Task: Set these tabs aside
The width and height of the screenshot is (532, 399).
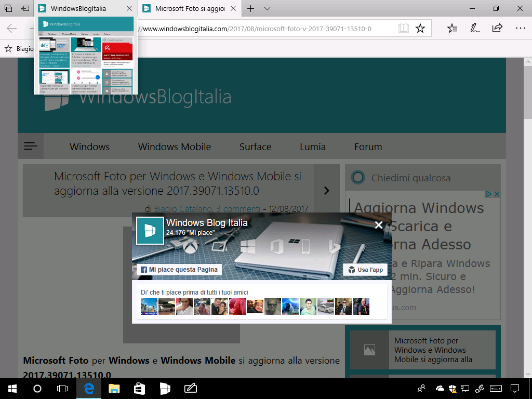Action: [25, 8]
